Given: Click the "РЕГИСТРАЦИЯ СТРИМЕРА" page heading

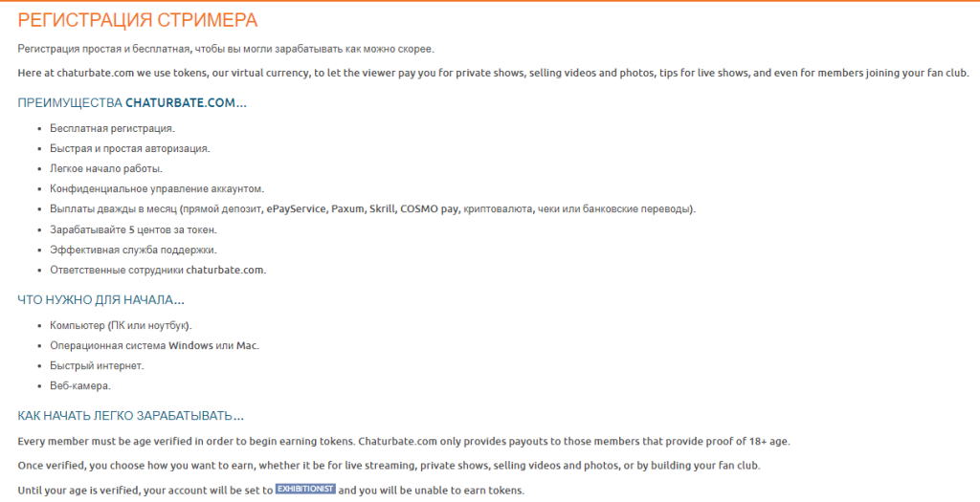Looking at the screenshot, I should click(137, 20).
